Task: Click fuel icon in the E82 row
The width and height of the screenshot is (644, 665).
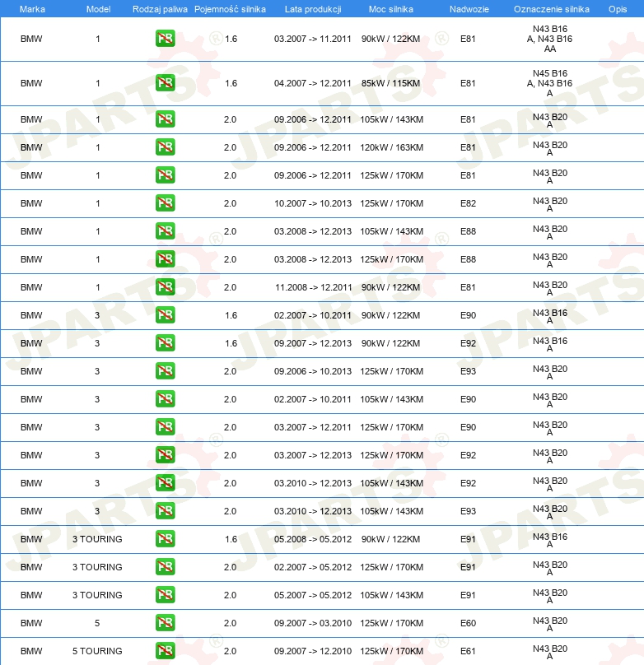Action: pos(165,203)
